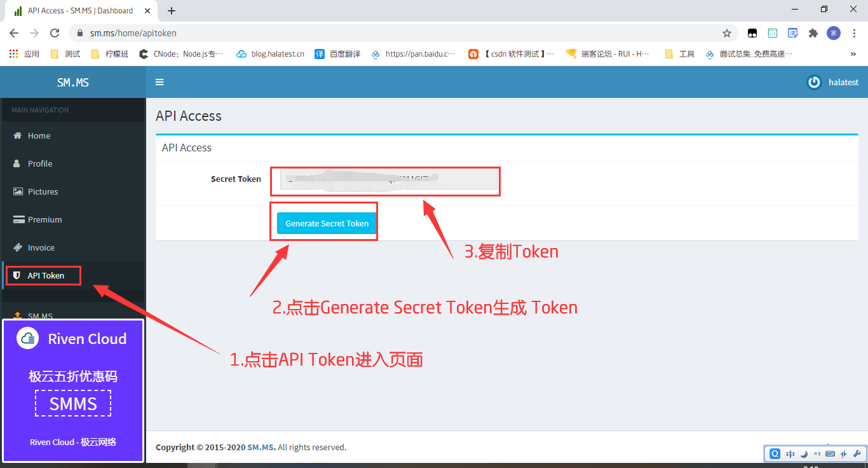This screenshot has height=468, width=868.
Task: Open the 百度翻译 bookmark
Action: (338, 54)
